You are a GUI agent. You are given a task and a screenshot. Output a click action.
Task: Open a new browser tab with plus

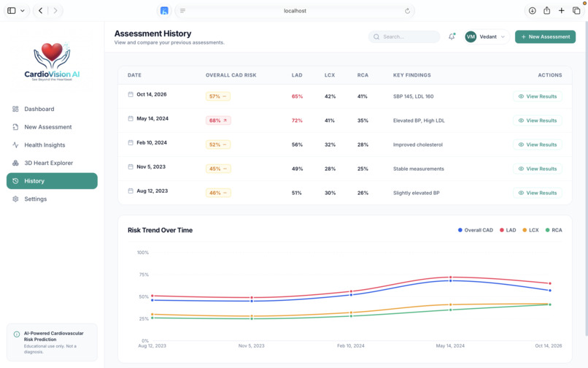coord(562,10)
